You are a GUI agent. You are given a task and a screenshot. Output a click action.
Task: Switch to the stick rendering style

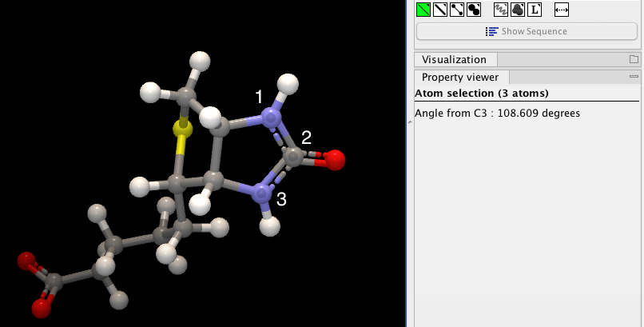click(x=440, y=10)
